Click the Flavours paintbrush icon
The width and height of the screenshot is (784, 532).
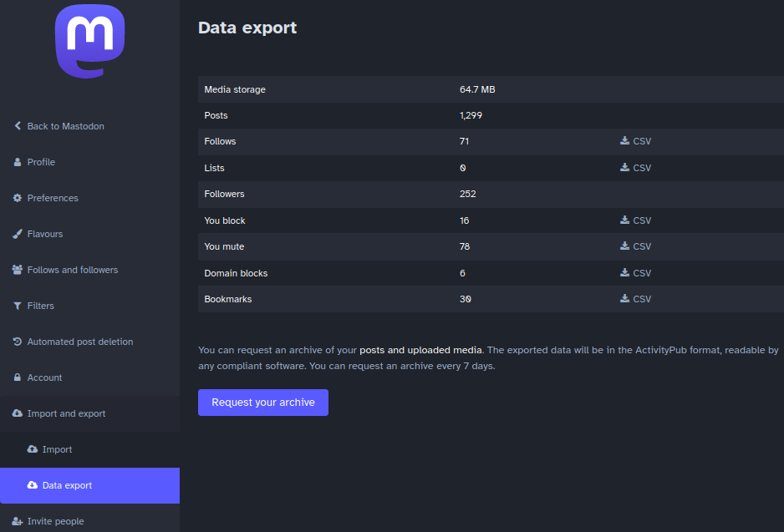[x=18, y=234]
